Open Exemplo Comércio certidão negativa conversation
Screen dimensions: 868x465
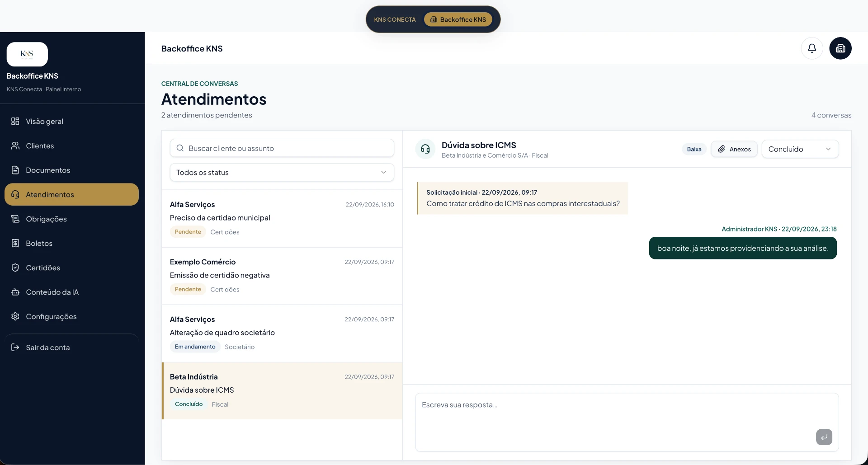282,276
